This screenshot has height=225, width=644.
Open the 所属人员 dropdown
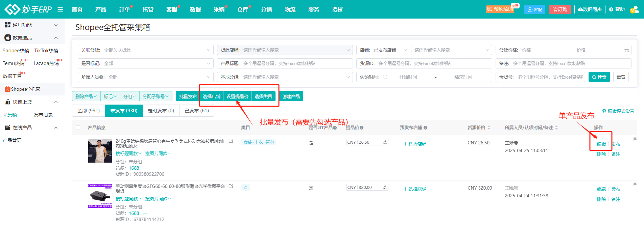(x=146, y=77)
